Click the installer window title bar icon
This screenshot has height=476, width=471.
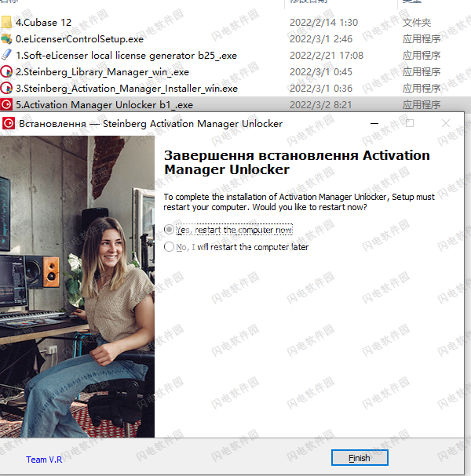pos(9,124)
